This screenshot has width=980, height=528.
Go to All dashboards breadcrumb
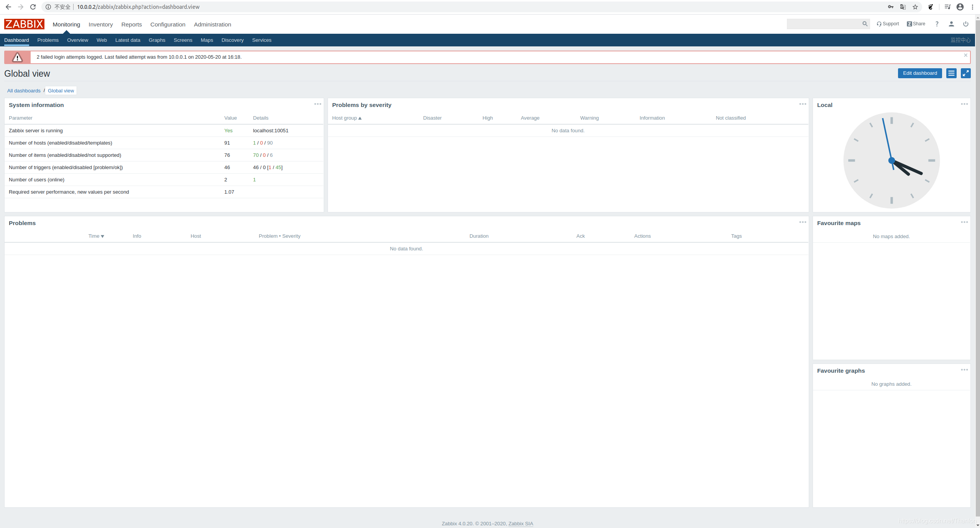[24, 91]
